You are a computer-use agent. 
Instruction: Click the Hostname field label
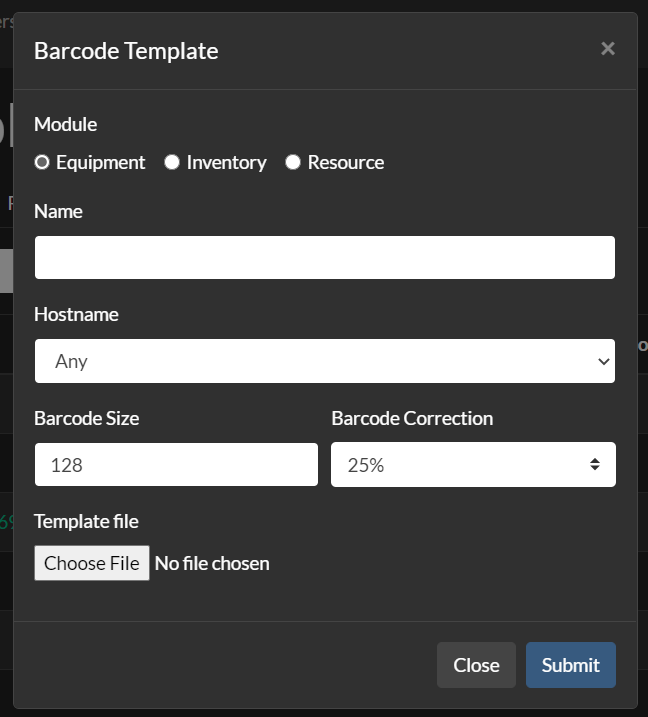click(76, 315)
